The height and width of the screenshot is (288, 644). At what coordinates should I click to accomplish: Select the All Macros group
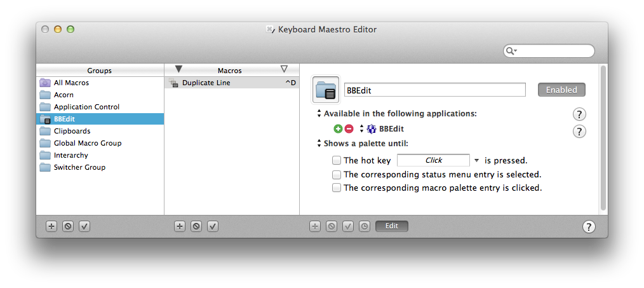click(100, 83)
